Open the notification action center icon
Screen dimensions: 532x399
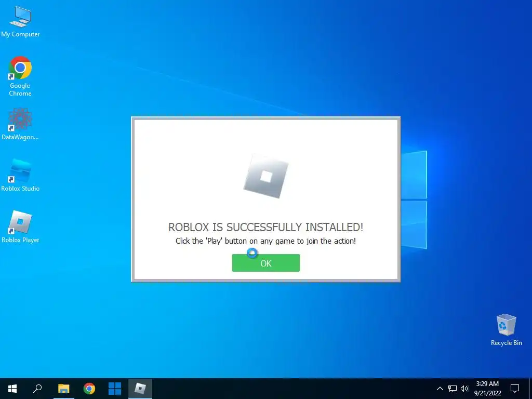tap(515, 389)
